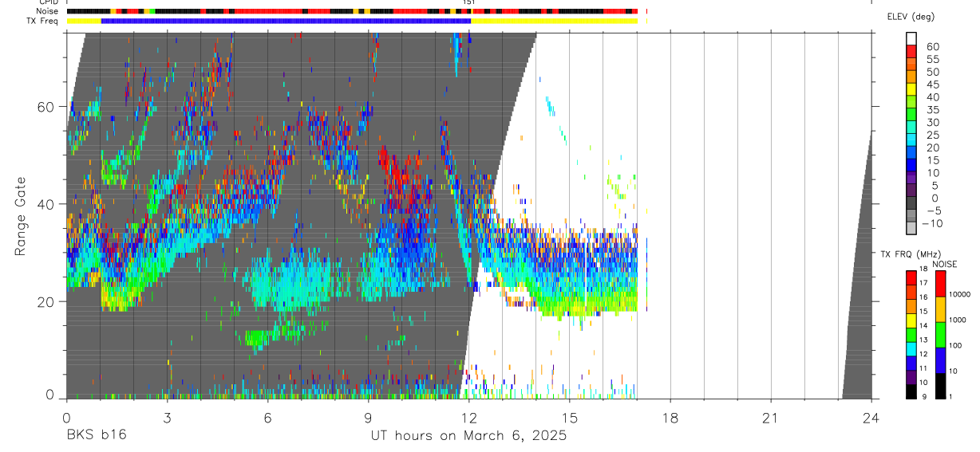Viewport: 980px width, 452px height.
Task: Click the Noise row label at top
Action: (x=47, y=11)
